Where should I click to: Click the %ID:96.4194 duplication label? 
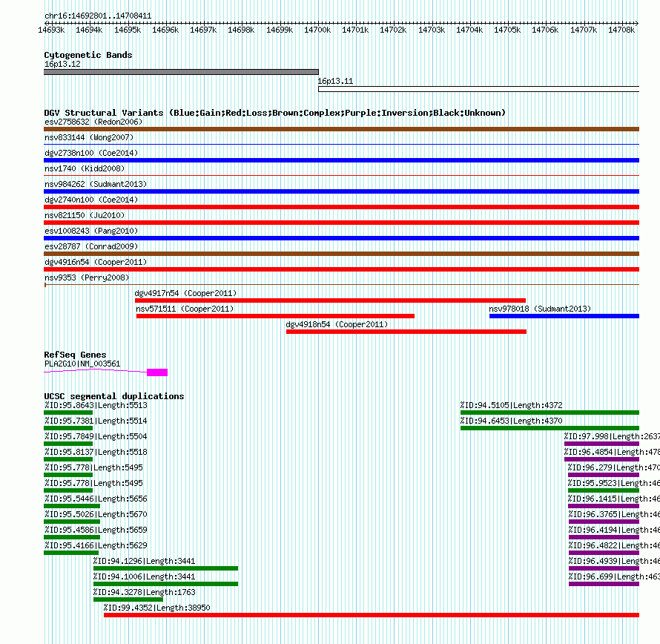point(614,530)
